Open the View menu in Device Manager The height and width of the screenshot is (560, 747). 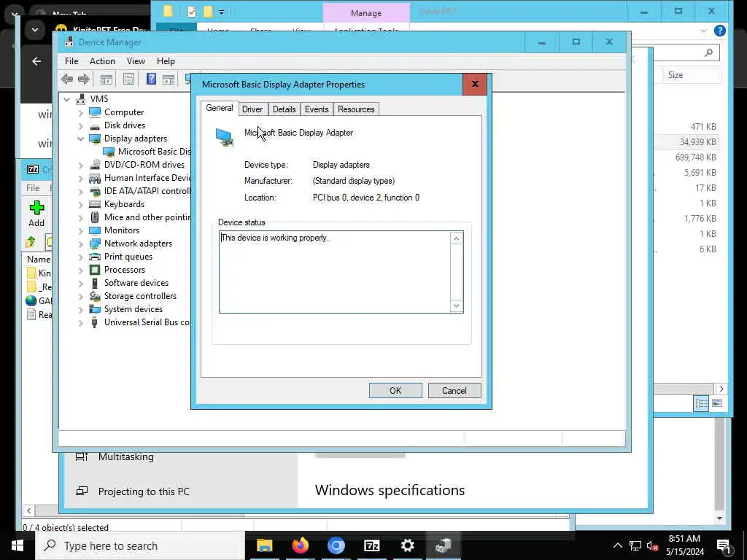(136, 61)
